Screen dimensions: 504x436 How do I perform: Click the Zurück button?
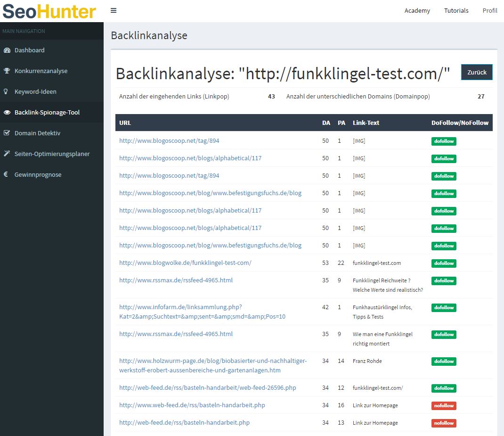coord(477,72)
